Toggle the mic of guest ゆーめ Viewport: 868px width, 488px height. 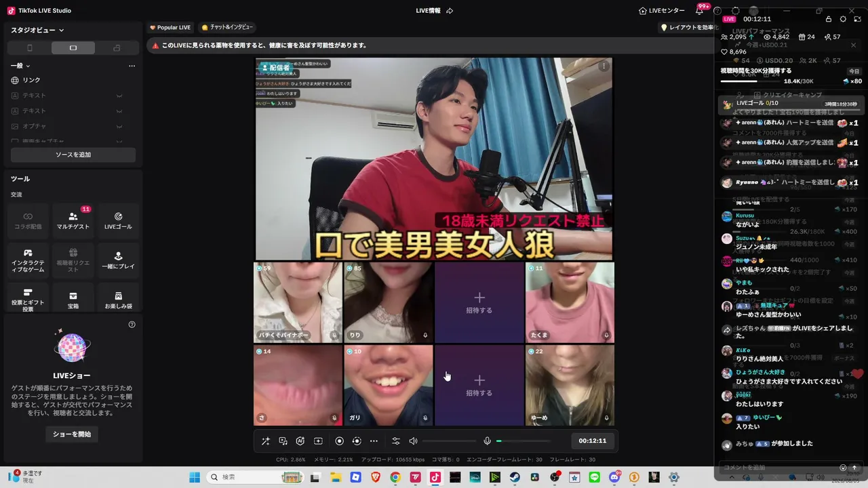(606, 418)
